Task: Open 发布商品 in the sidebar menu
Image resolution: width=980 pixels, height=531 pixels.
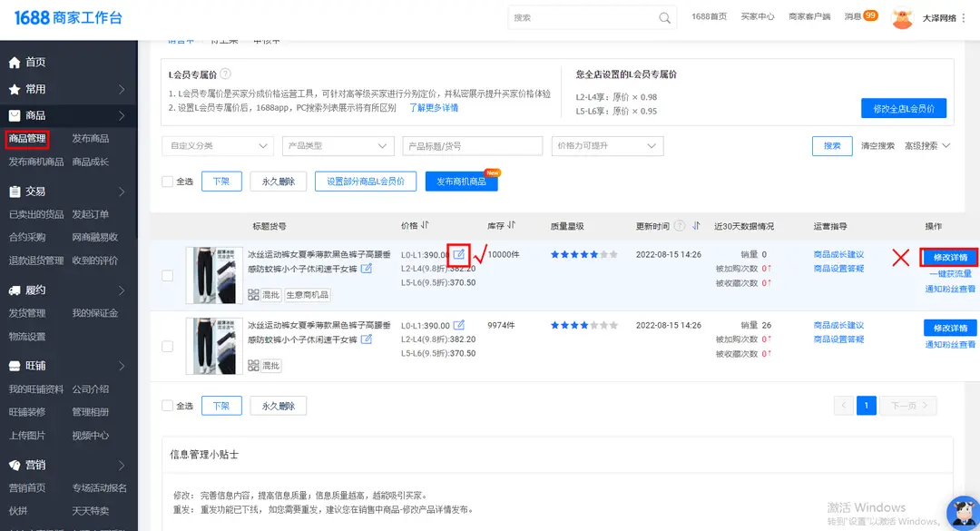Action: coord(90,139)
